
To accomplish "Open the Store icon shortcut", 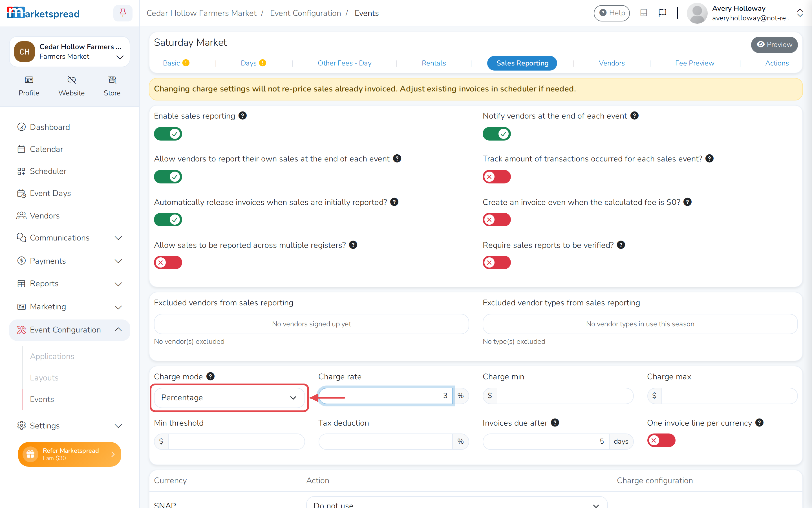I will (112, 86).
